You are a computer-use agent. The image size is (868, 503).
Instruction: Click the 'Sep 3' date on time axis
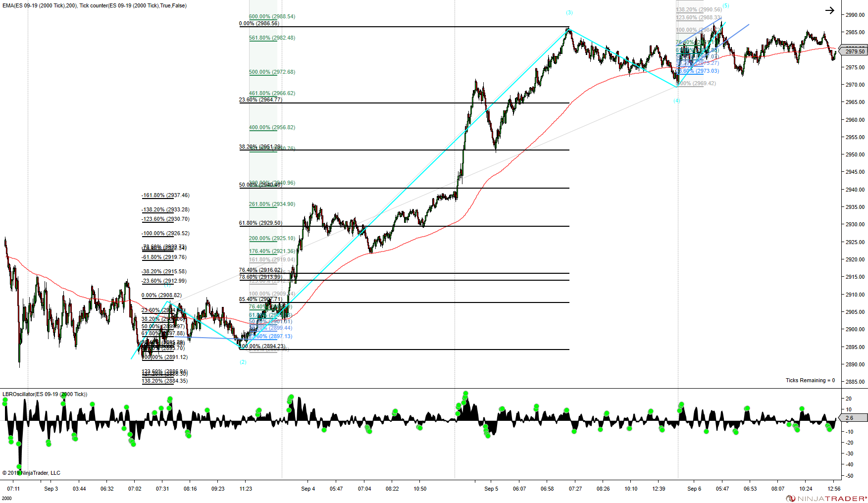click(51, 489)
